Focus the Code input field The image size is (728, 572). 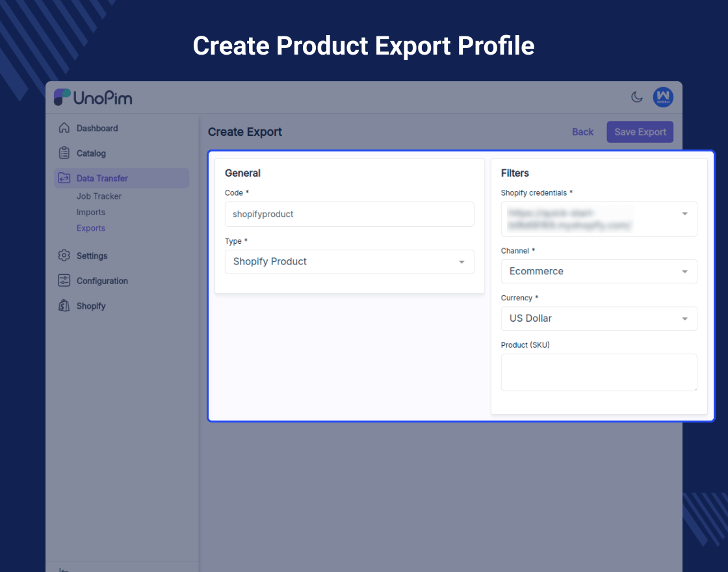(x=350, y=214)
